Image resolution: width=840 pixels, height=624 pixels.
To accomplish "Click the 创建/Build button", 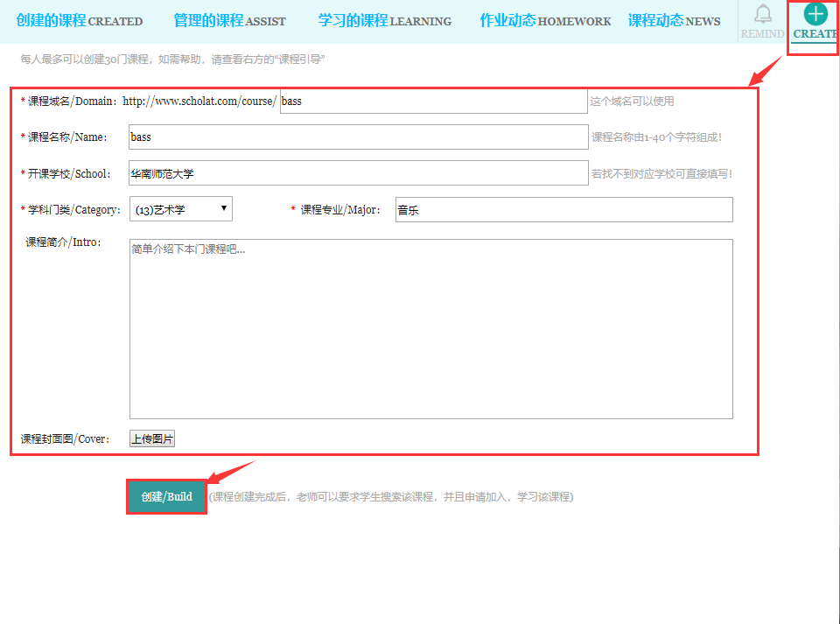I will (x=166, y=497).
